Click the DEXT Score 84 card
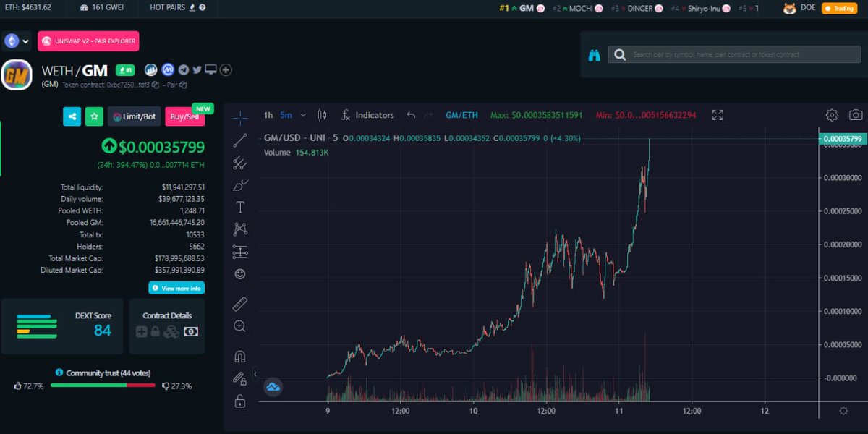Image resolution: width=868 pixels, height=434 pixels. click(63, 326)
